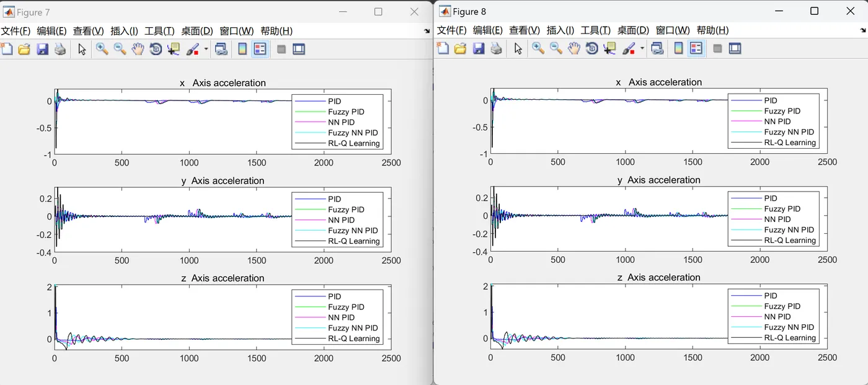This screenshot has height=385, width=868.
Task: Click Zoom Out tool in Figure 8
Action: pyautogui.click(x=556, y=48)
